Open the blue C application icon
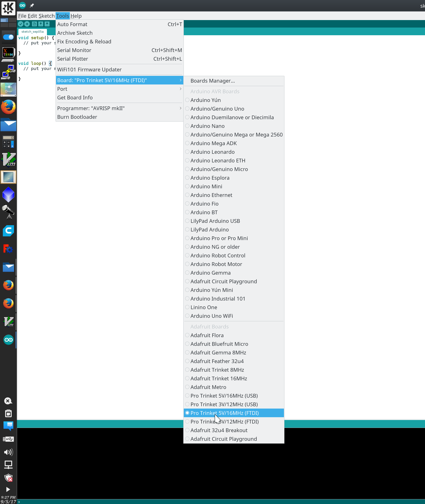The image size is (425, 504). click(x=8, y=231)
